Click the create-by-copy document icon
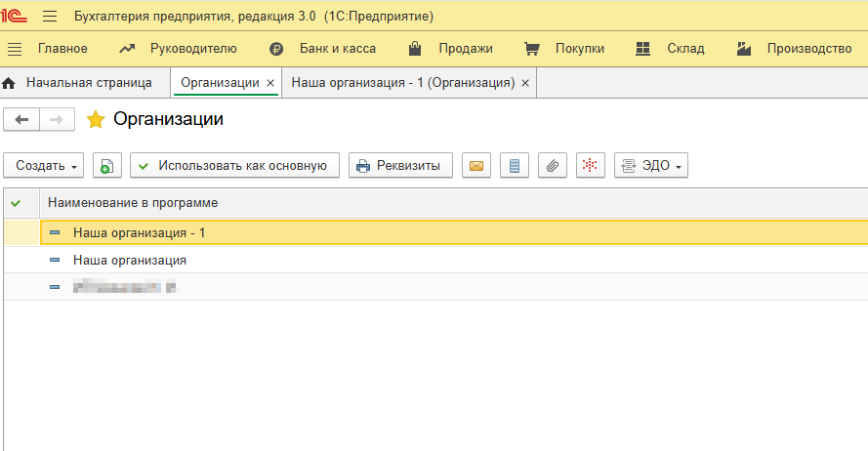868x451 pixels. point(106,165)
